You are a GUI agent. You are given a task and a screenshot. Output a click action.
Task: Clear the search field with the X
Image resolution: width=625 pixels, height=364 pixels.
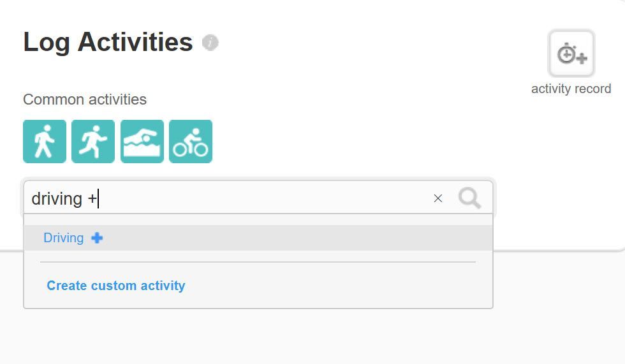pos(437,198)
